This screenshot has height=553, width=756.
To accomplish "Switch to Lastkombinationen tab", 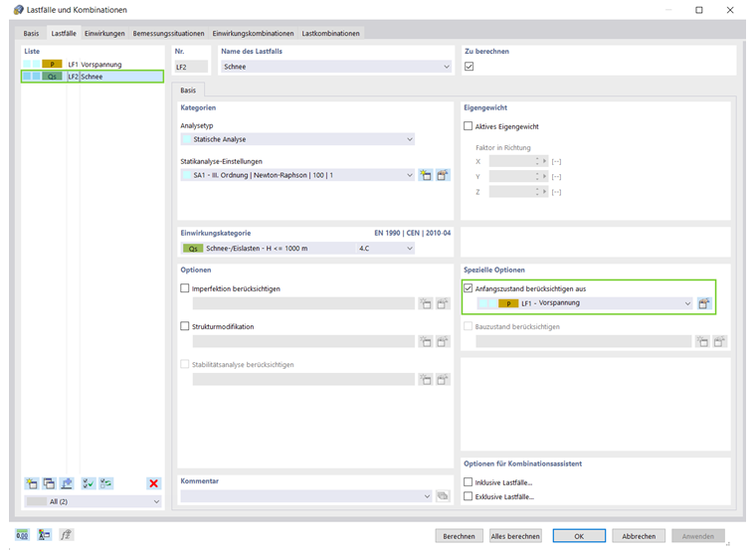I will click(x=330, y=33).
